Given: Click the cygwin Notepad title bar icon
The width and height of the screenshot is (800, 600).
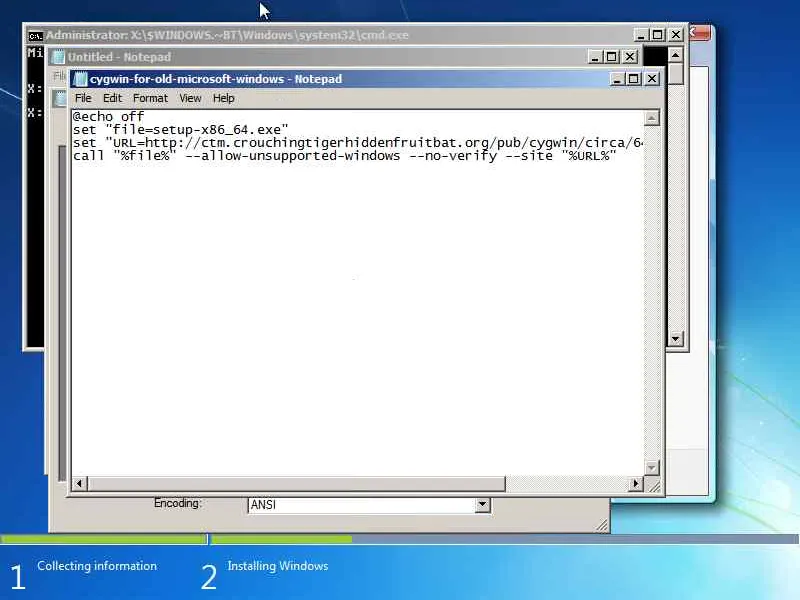Looking at the screenshot, I should coord(80,79).
